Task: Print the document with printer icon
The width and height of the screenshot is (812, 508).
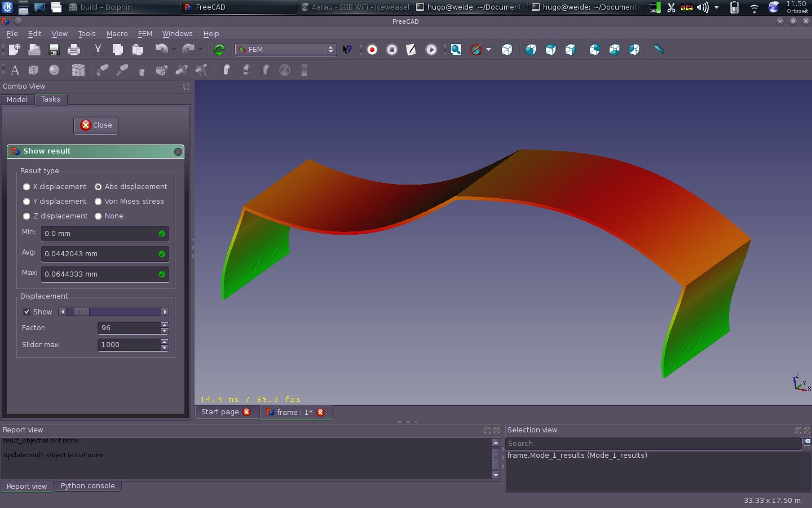Action: 74,50
